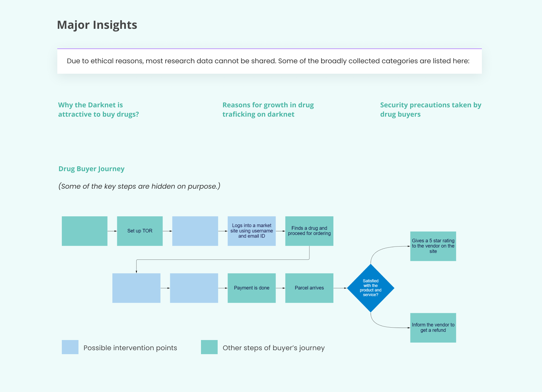The image size is (542, 392).
Task: Select 'Finds a drug and proceed for ordering' box
Action: pyautogui.click(x=309, y=231)
